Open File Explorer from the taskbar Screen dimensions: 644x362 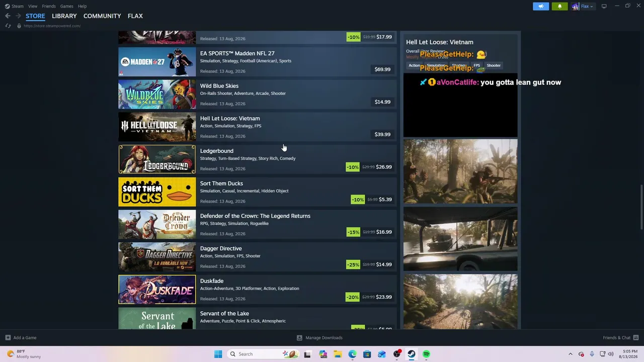(x=338, y=354)
